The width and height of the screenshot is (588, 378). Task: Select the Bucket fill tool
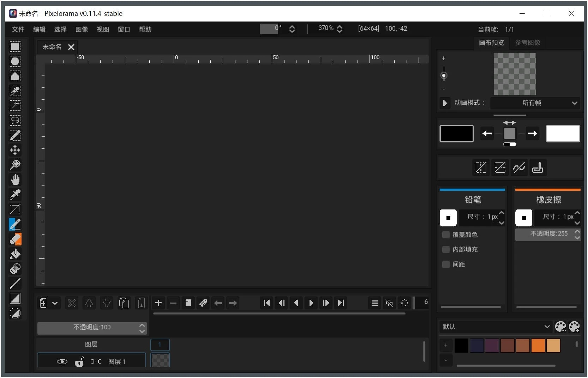click(15, 254)
